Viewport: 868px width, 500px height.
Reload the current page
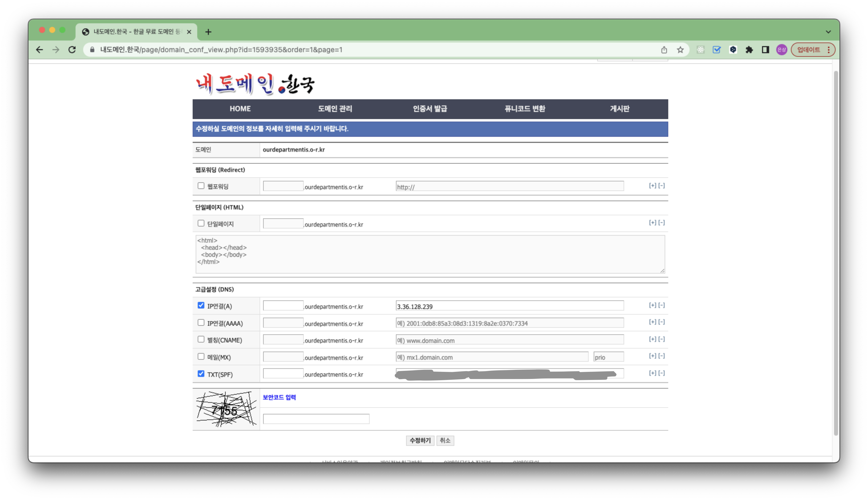click(x=72, y=50)
